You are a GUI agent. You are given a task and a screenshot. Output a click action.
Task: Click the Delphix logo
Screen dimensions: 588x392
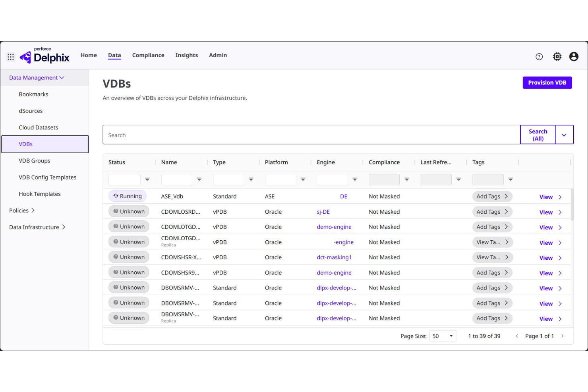pyautogui.click(x=44, y=56)
